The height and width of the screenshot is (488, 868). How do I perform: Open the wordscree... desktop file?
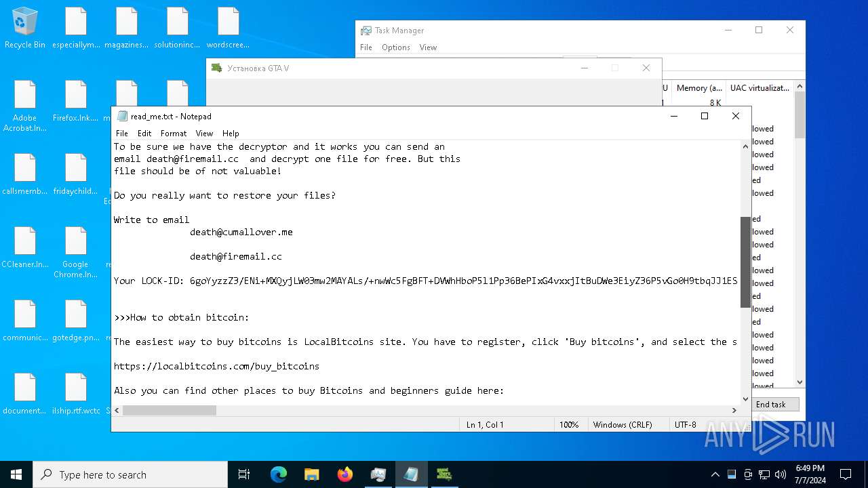[229, 28]
